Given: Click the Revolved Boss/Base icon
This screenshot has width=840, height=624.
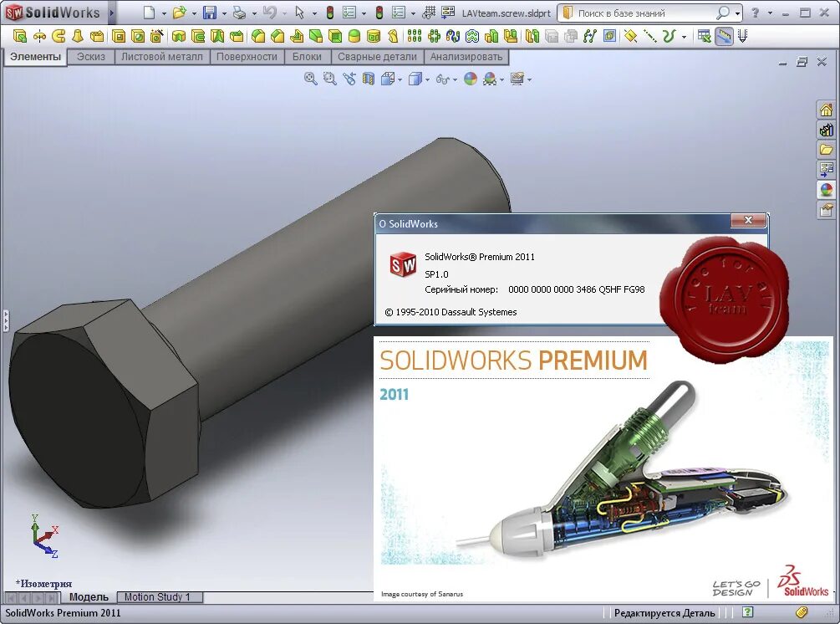Looking at the screenshot, I should [39, 36].
